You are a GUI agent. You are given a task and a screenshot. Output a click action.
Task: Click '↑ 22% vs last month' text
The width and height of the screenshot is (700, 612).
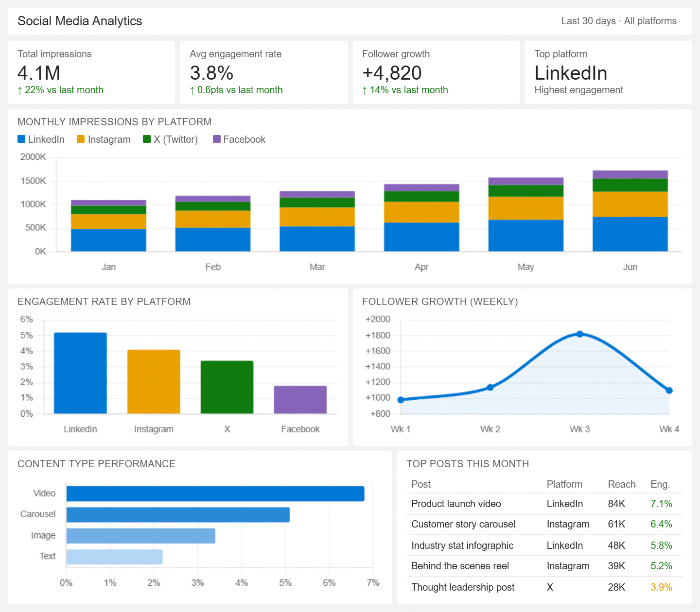click(60, 90)
